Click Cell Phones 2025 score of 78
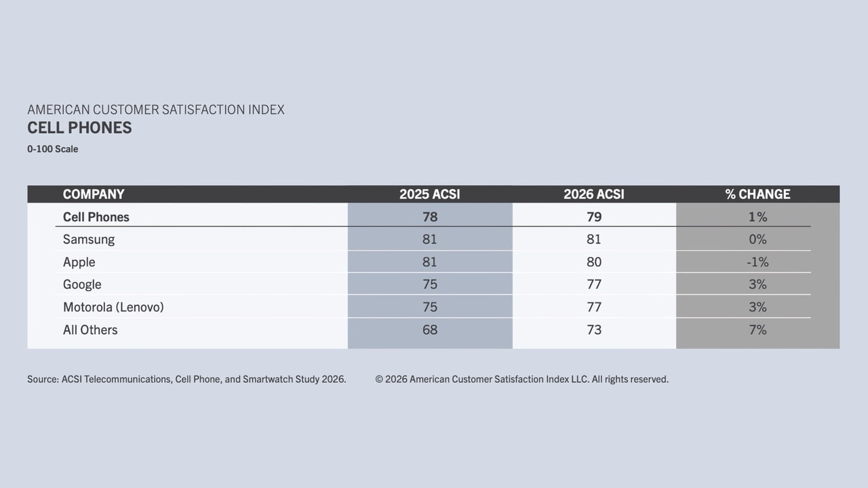Viewport: 868px width, 488px height. coord(429,217)
